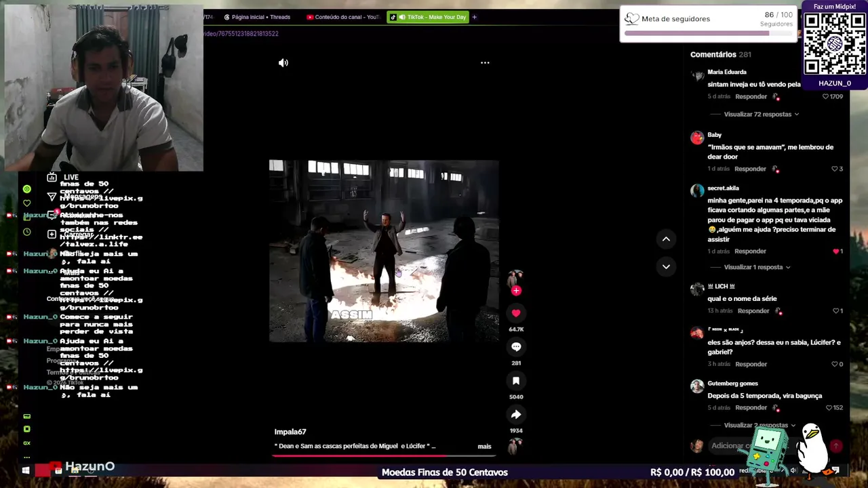This screenshot has height=488, width=868.
Task: Reply to the NEON x BLADE comment
Action: [x=751, y=364]
